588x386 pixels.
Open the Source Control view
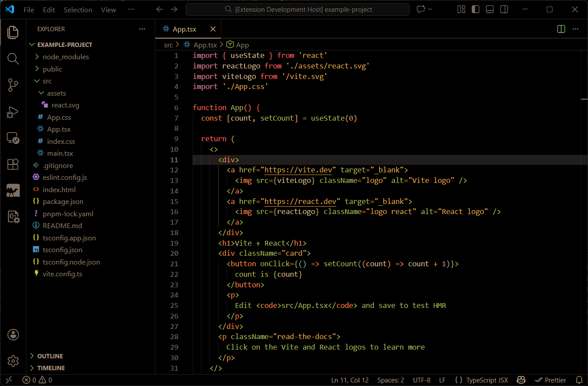13,86
